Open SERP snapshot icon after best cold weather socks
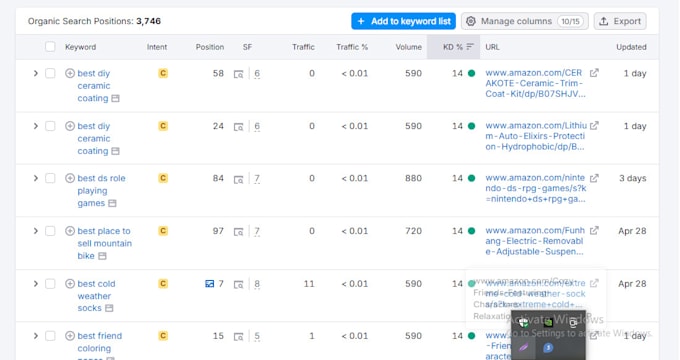The image size is (680, 360). (x=109, y=308)
